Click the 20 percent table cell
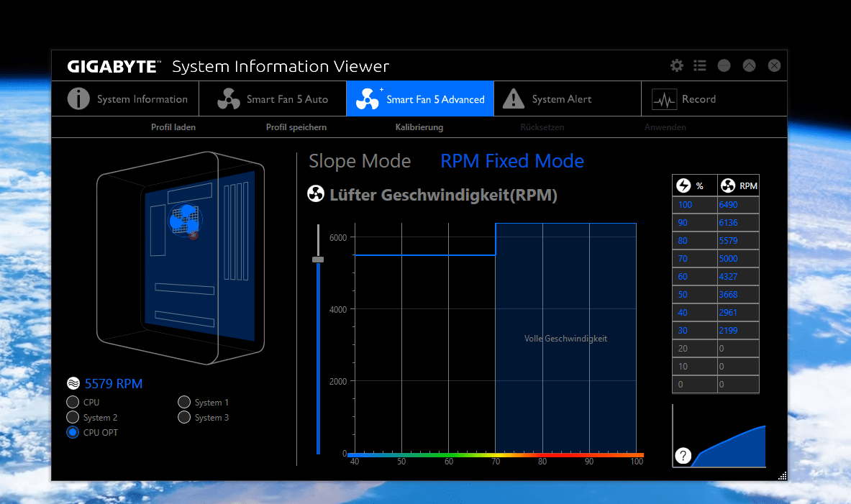Screen dimensions: 851x504 (x=695, y=348)
